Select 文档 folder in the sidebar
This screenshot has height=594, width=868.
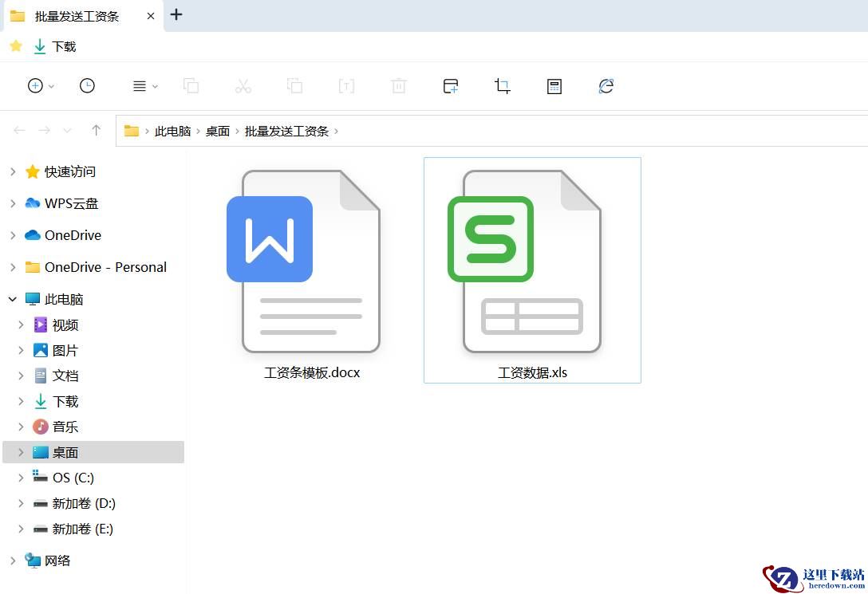(x=65, y=376)
